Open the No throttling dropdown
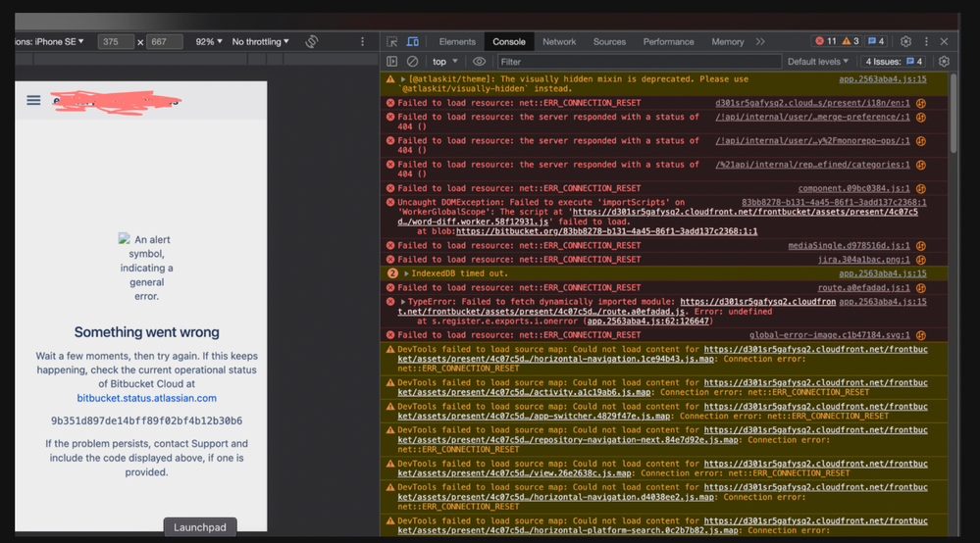The height and width of the screenshot is (543, 980). (260, 42)
